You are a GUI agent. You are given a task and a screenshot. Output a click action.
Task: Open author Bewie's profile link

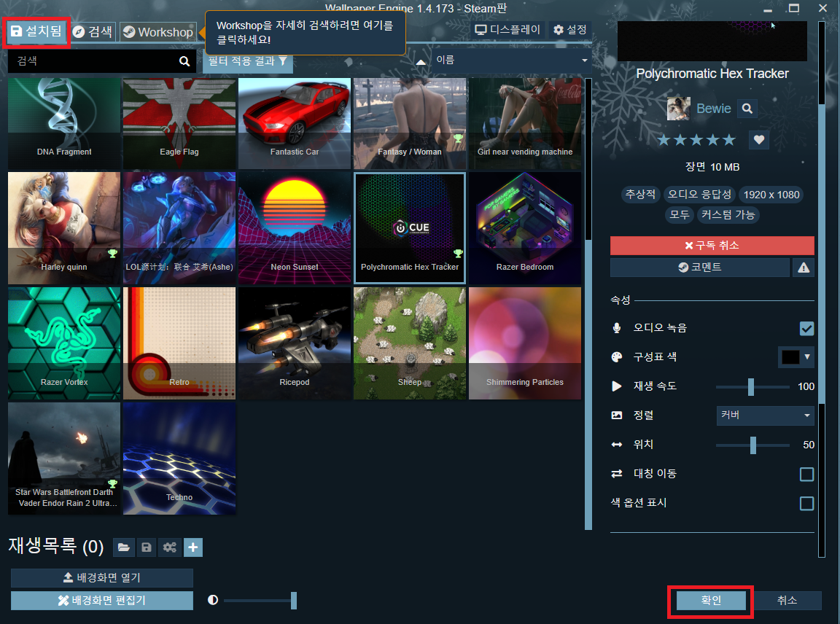coord(714,109)
